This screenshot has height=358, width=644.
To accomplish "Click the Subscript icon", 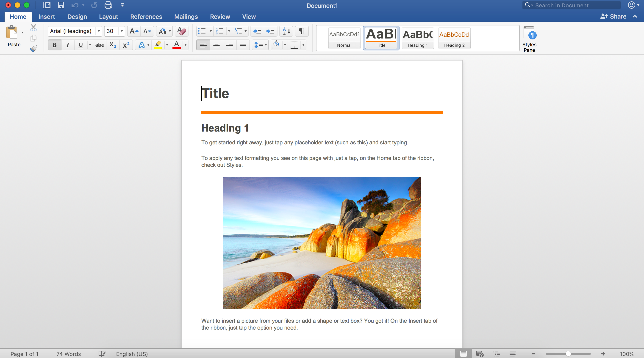I will point(113,45).
